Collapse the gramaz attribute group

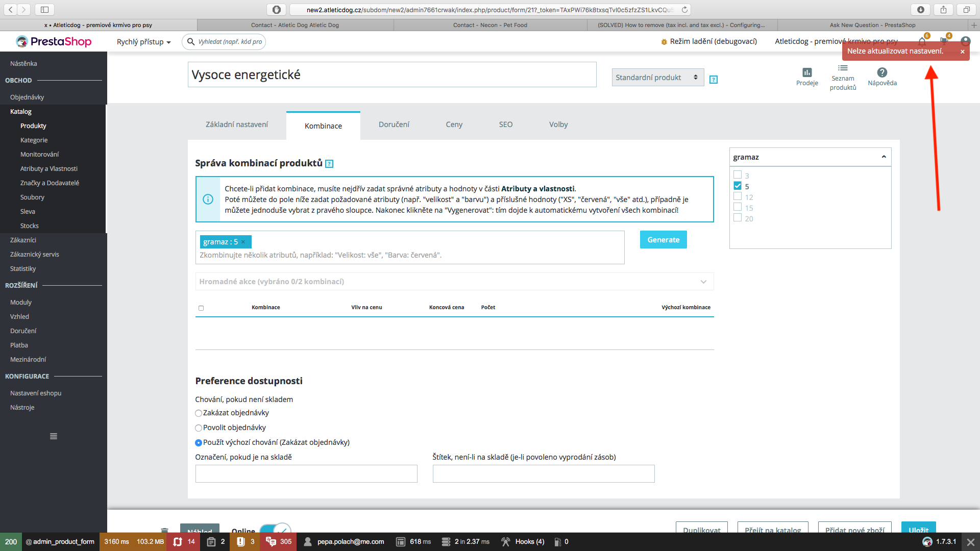pos(884,157)
